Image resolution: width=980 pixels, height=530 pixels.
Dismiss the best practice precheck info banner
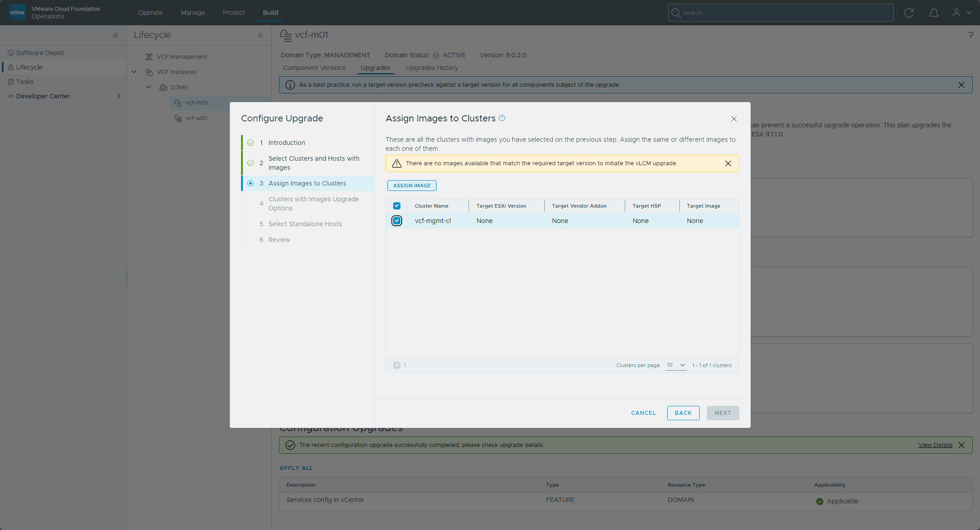click(x=961, y=85)
